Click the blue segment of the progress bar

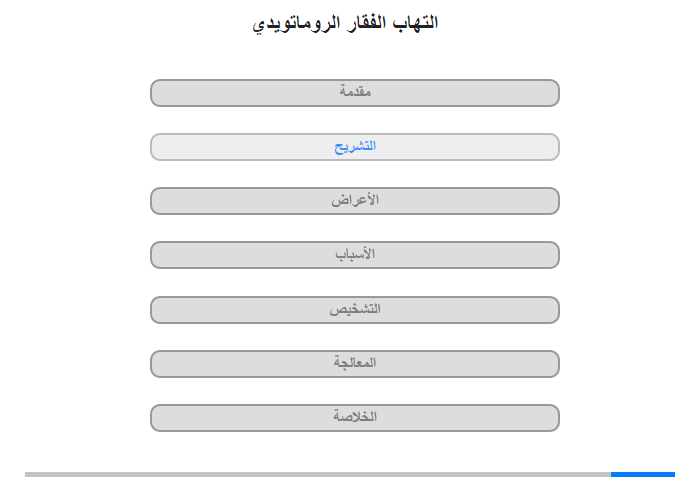pos(642,474)
